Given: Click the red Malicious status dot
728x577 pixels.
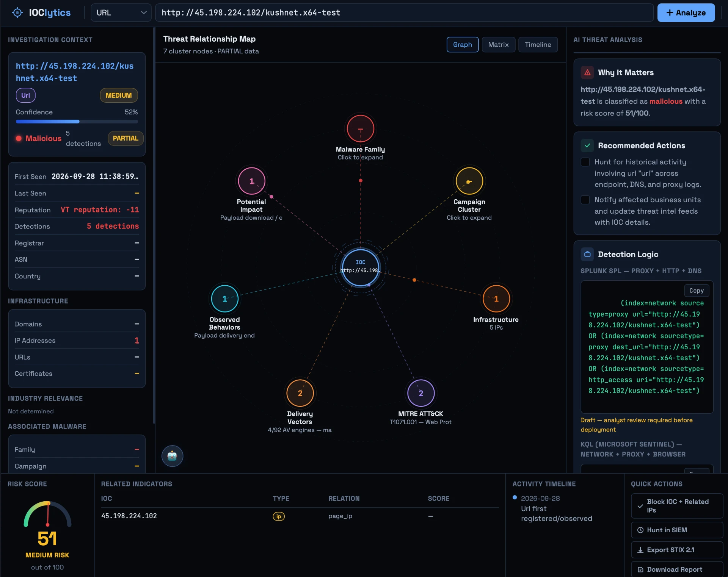Looking at the screenshot, I should click(x=19, y=138).
